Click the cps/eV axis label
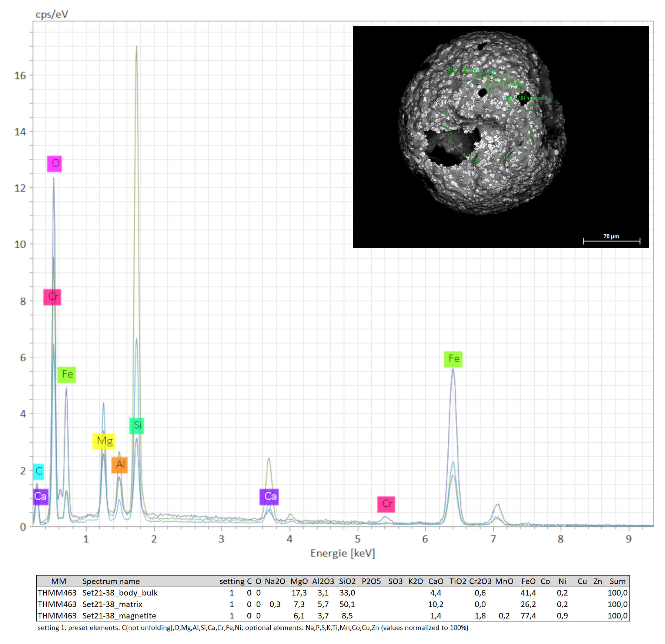665x644 pixels. pyautogui.click(x=52, y=14)
